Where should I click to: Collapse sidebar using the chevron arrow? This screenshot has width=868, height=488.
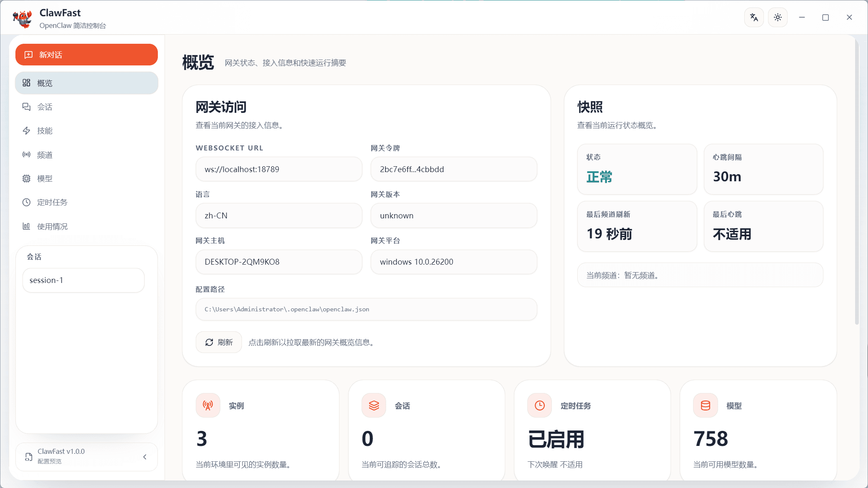point(145,457)
